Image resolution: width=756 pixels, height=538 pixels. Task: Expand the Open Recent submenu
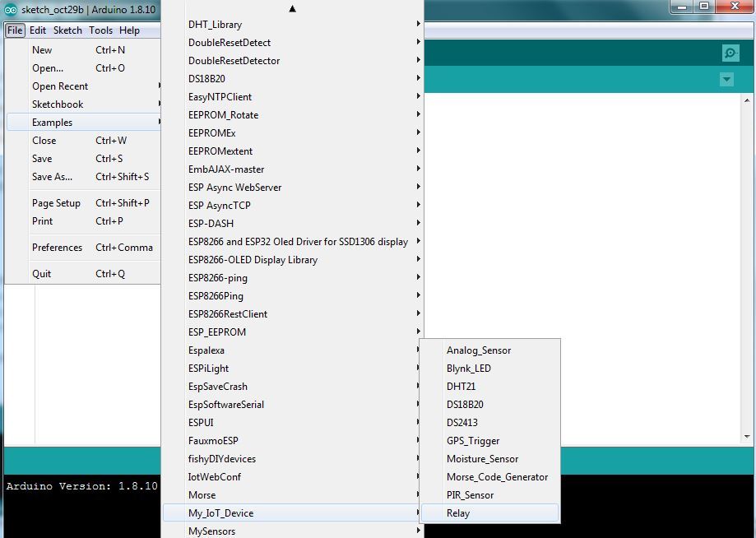(x=83, y=86)
